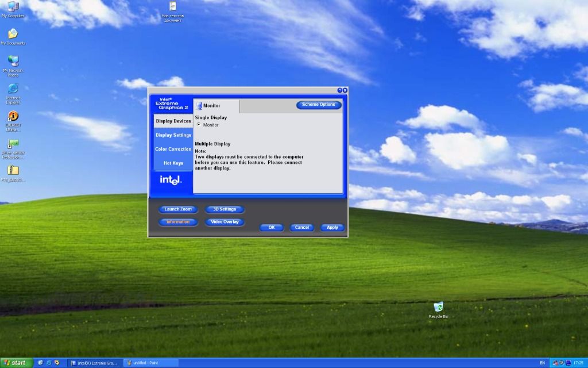Image resolution: width=588 pixels, height=368 pixels.
Task: Switch to Display Settings tab
Action: 173,135
